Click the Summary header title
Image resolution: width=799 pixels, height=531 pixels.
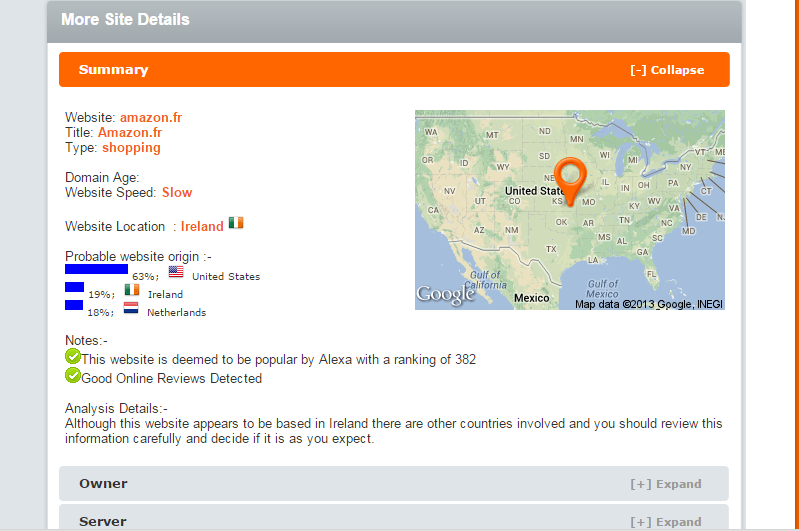tap(113, 70)
